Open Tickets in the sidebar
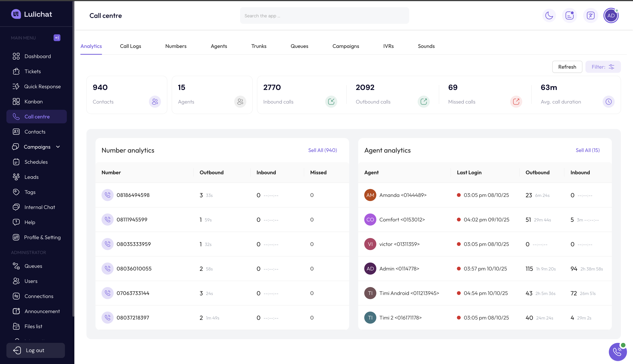 click(32, 71)
